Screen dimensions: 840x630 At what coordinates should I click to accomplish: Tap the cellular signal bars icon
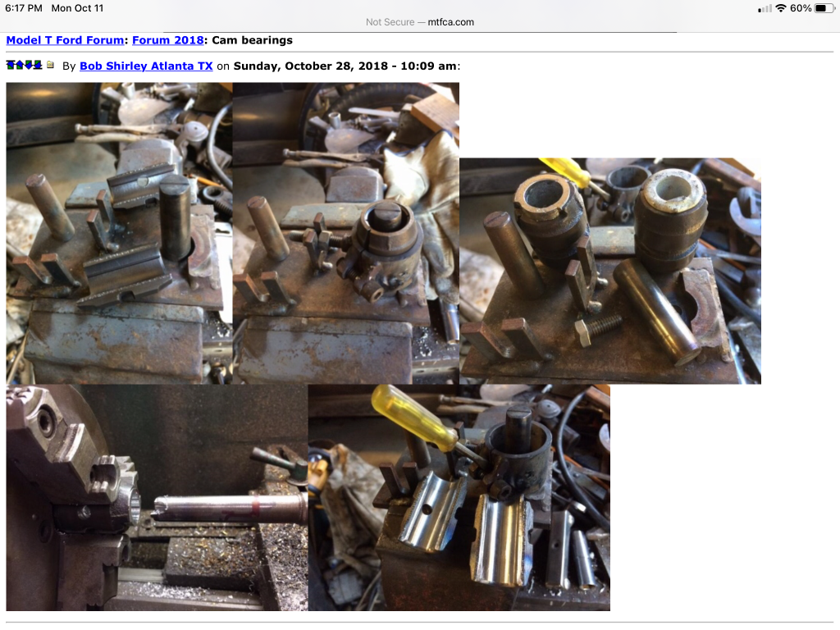tap(765, 8)
